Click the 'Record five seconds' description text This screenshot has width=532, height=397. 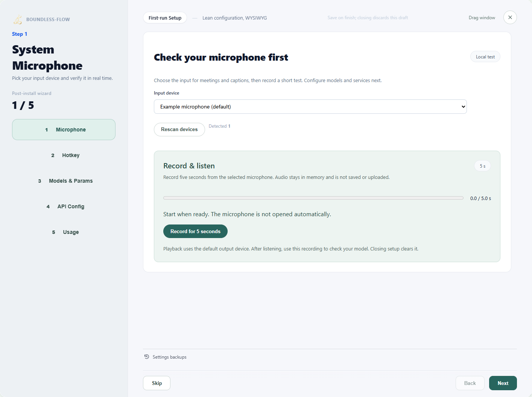click(x=277, y=177)
